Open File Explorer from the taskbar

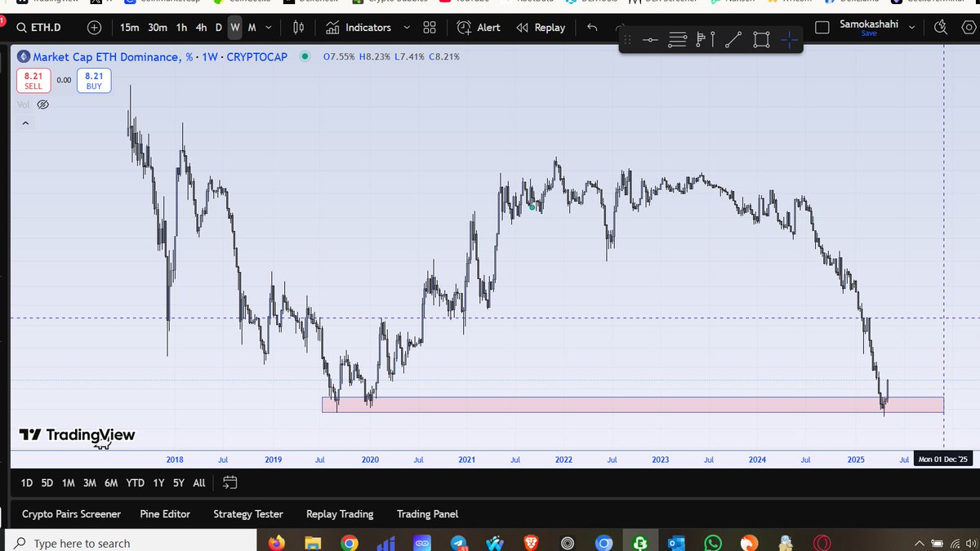[x=313, y=543]
